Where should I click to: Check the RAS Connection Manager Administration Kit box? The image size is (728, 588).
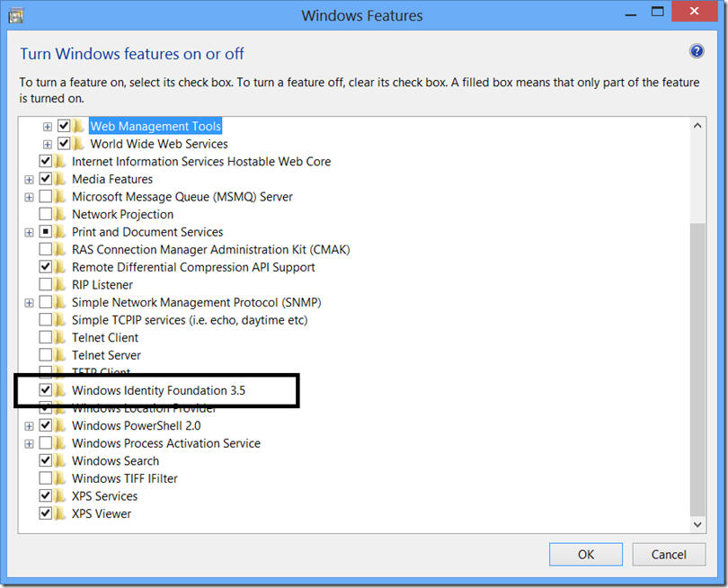point(46,249)
